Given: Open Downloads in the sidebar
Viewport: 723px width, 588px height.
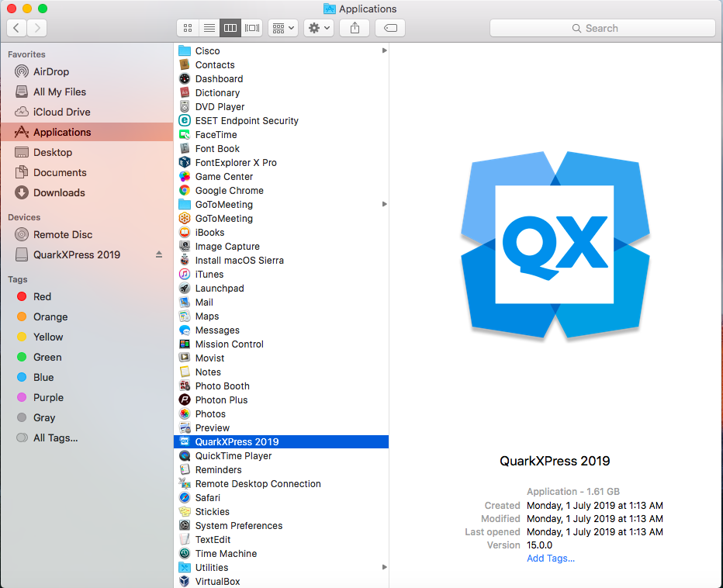Looking at the screenshot, I should [87, 192].
